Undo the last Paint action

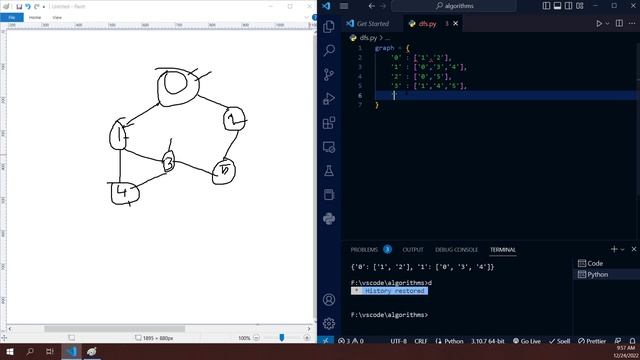click(x=28, y=7)
